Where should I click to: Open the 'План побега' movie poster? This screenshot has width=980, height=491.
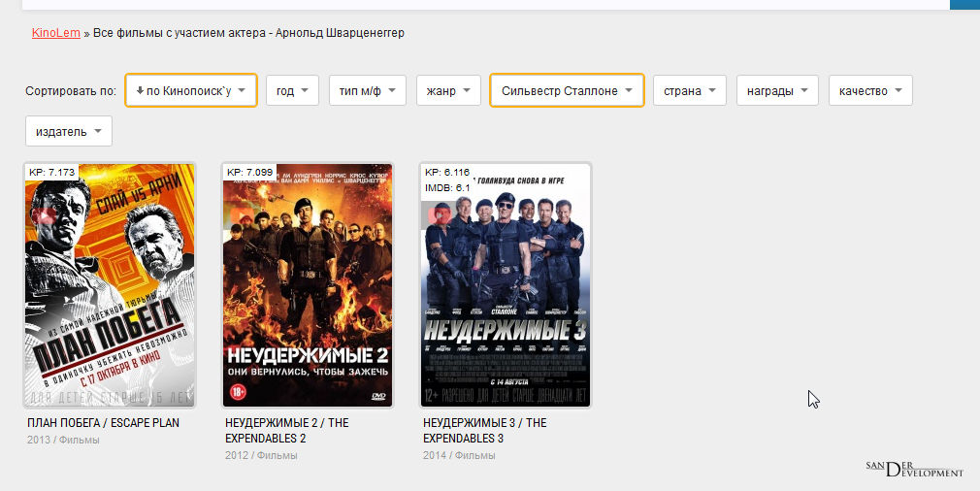110,285
